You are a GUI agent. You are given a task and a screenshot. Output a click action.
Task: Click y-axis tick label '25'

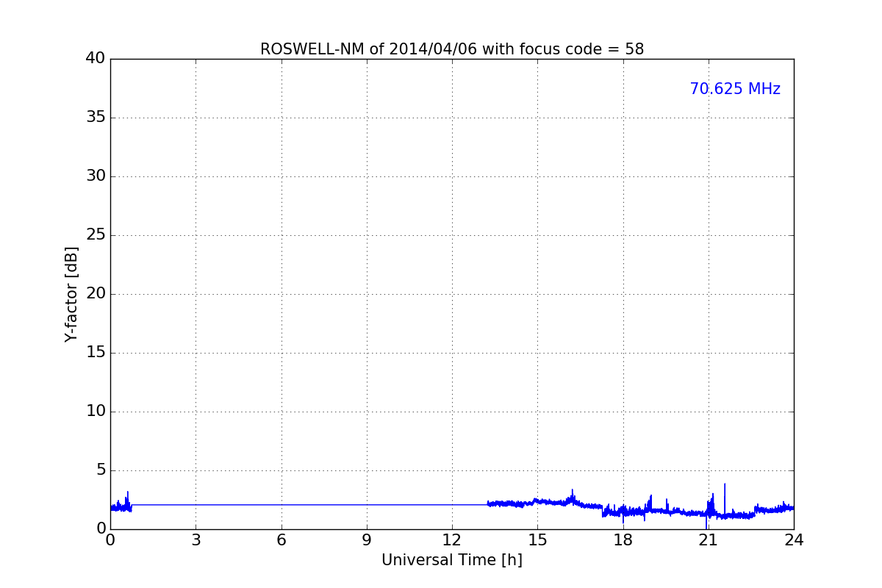pos(96,235)
